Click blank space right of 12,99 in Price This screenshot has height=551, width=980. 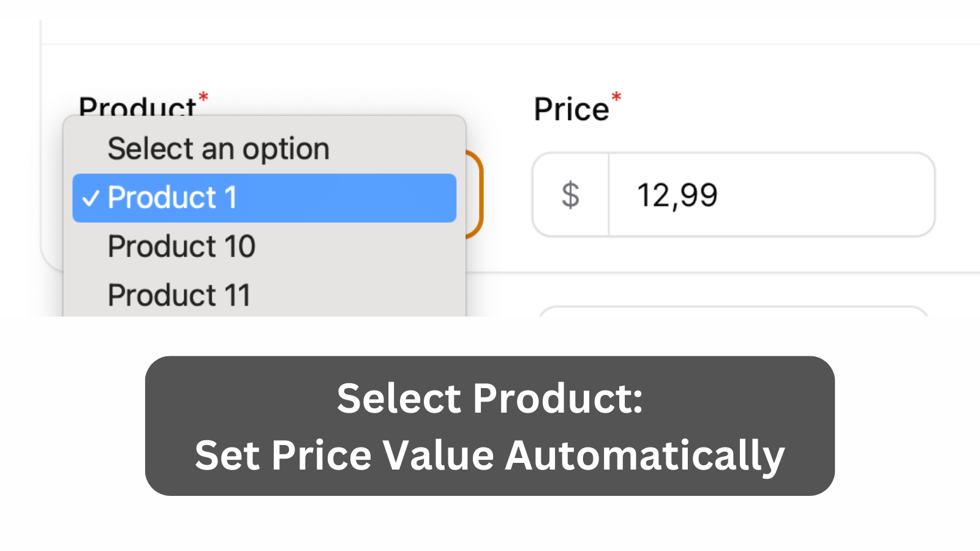(x=827, y=195)
